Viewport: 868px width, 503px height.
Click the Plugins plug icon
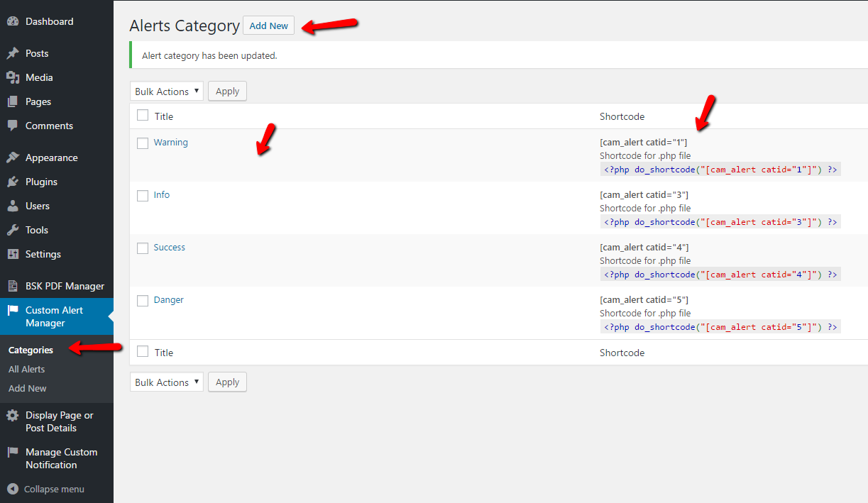click(13, 182)
